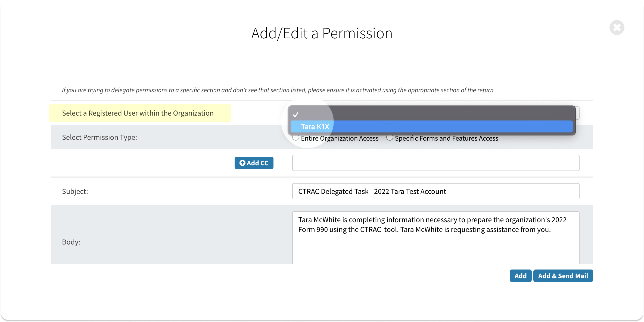Click the registered user select box right edge

pyautogui.click(x=577, y=113)
